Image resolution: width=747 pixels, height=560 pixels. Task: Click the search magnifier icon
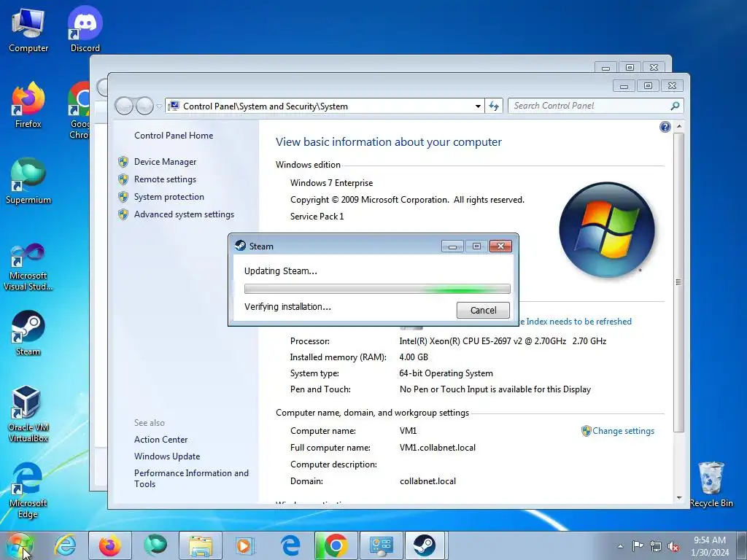click(x=675, y=106)
